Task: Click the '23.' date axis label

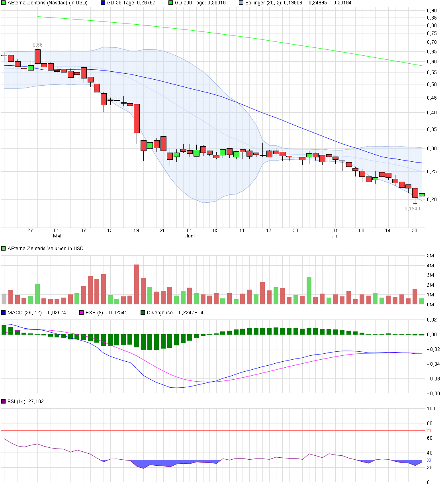Action: tap(296, 231)
